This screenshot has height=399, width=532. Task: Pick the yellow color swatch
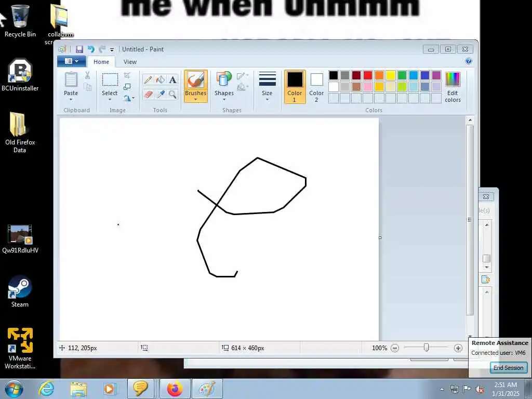(x=391, y=75)
